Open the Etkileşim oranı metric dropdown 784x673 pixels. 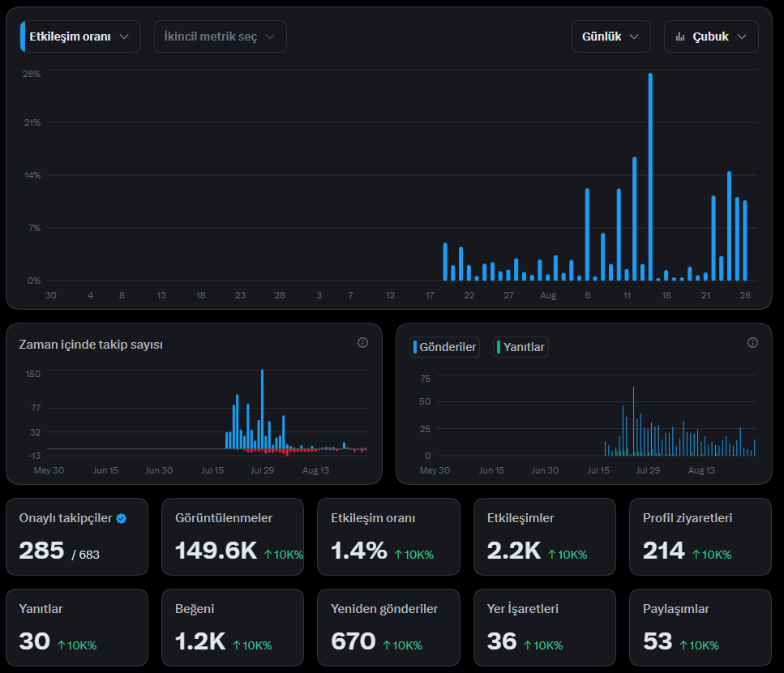pos(80,36)
